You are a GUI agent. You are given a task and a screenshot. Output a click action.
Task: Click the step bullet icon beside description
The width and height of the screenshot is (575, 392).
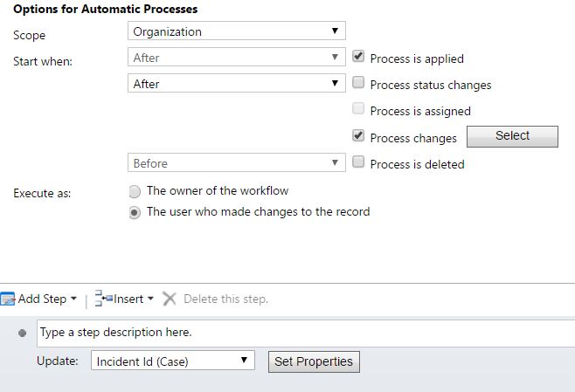(23, 333)
